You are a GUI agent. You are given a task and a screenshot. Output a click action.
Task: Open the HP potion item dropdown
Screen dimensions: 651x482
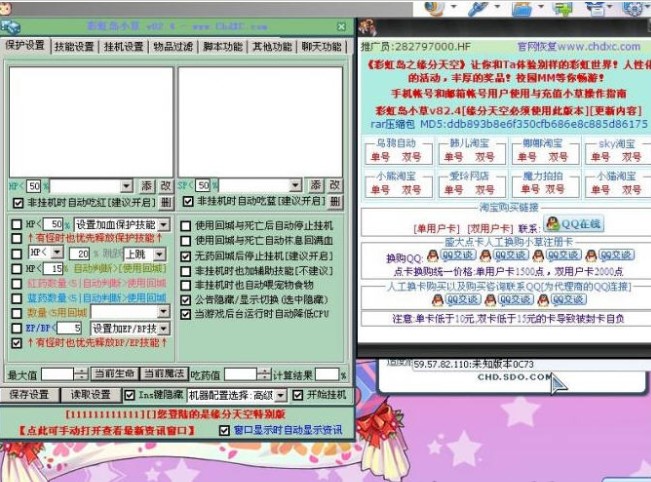point(126,186)
